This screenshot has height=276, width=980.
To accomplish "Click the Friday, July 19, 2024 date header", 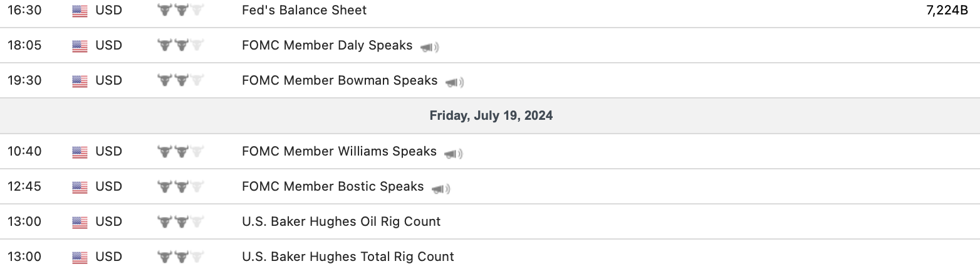I will click(491, 116).
